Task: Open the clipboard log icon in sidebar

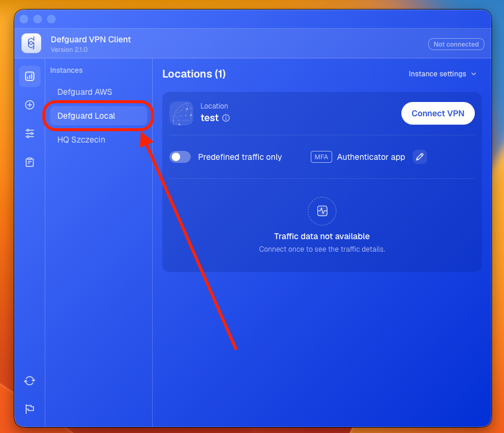Action: point(30,162)
